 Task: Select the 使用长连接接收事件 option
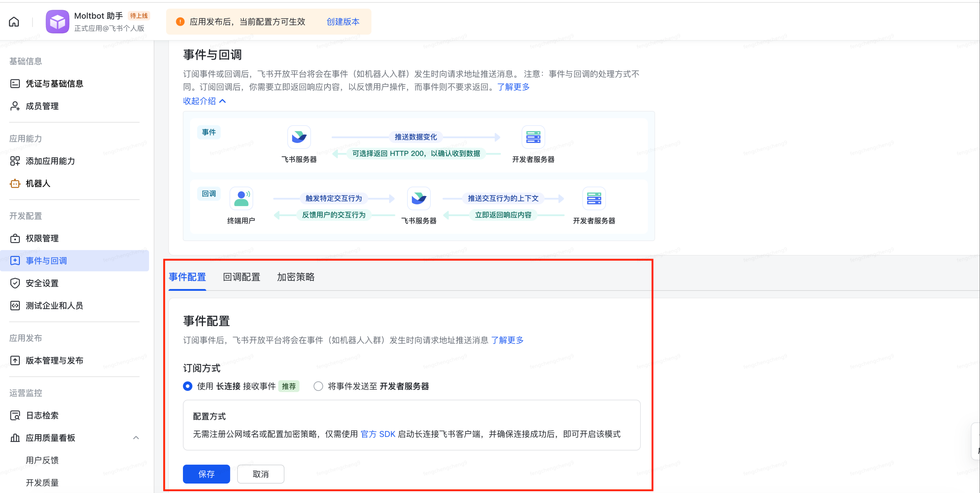tap(187, 386)
